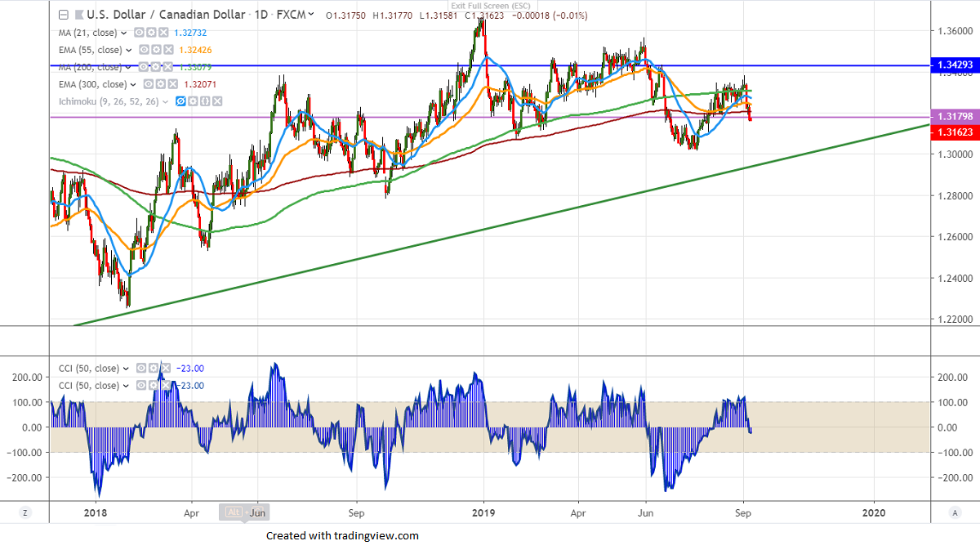Screen dimensions: 980x550
Task: Select the blue 1.34293 horizontal line label
Action: click(952, 65)
